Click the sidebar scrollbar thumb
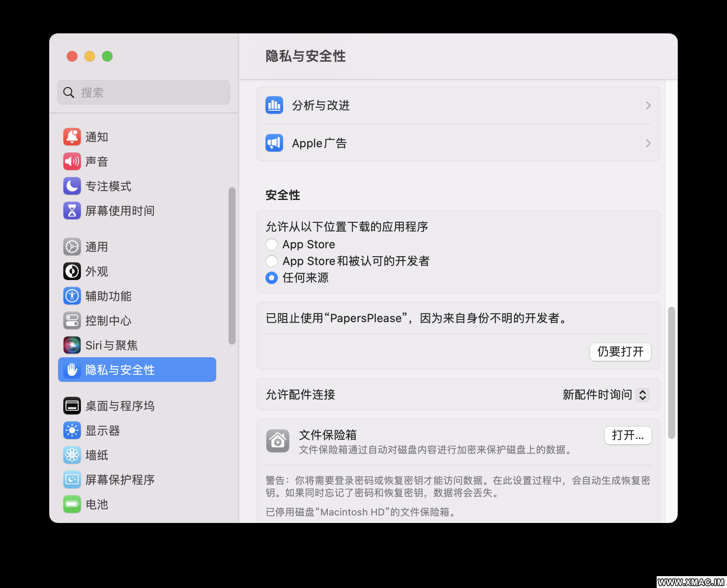 click(232, 266)
